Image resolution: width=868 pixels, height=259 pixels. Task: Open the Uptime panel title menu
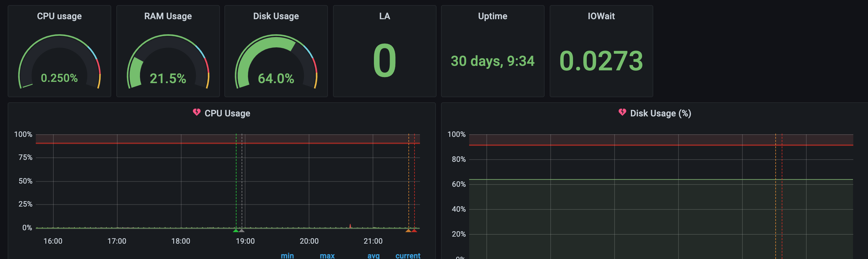(x=492, y=16)
